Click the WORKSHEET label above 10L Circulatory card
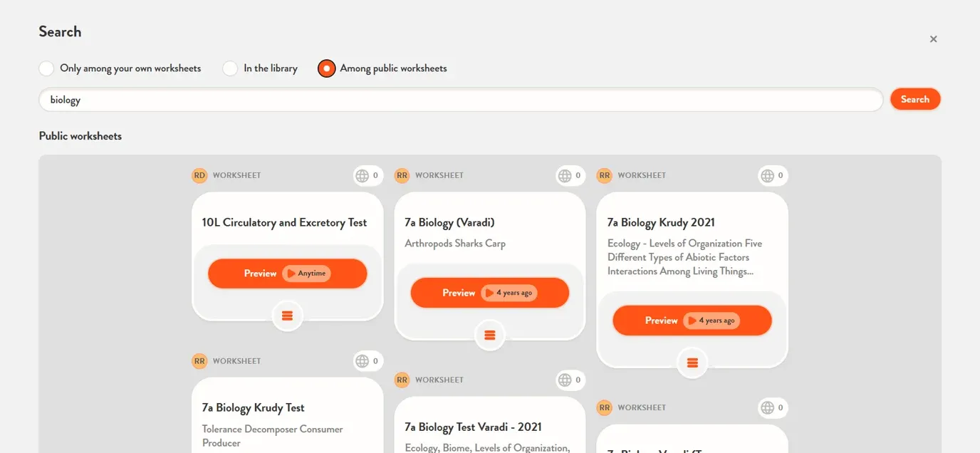Viewport: 980px width, 453px height. click(236, 175)
